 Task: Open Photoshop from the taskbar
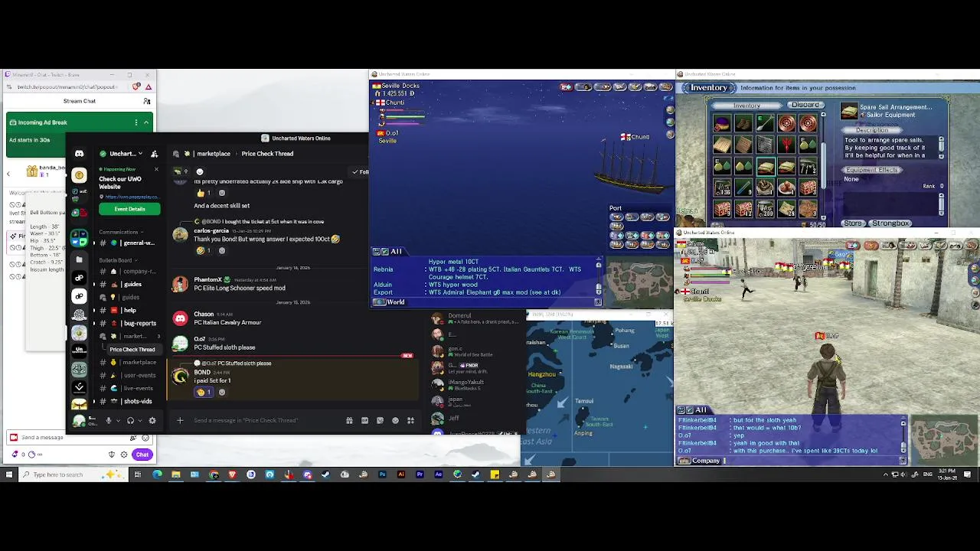point(382,474)
